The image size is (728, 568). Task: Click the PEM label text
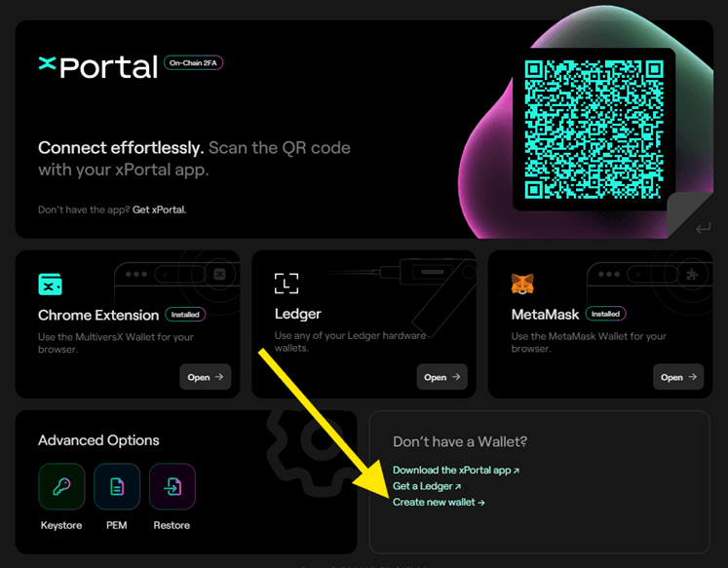coord(117,525)
